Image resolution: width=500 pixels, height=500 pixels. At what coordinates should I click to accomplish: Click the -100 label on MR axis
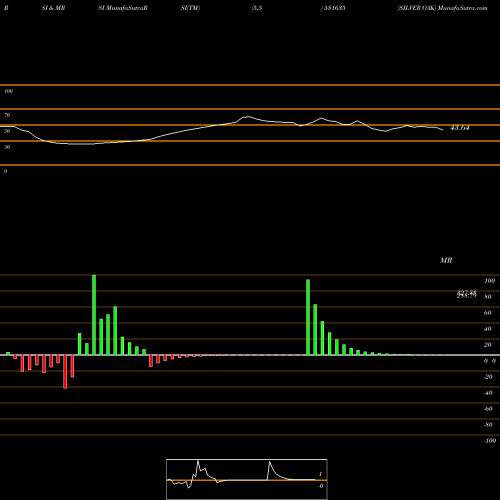[489, 441]
